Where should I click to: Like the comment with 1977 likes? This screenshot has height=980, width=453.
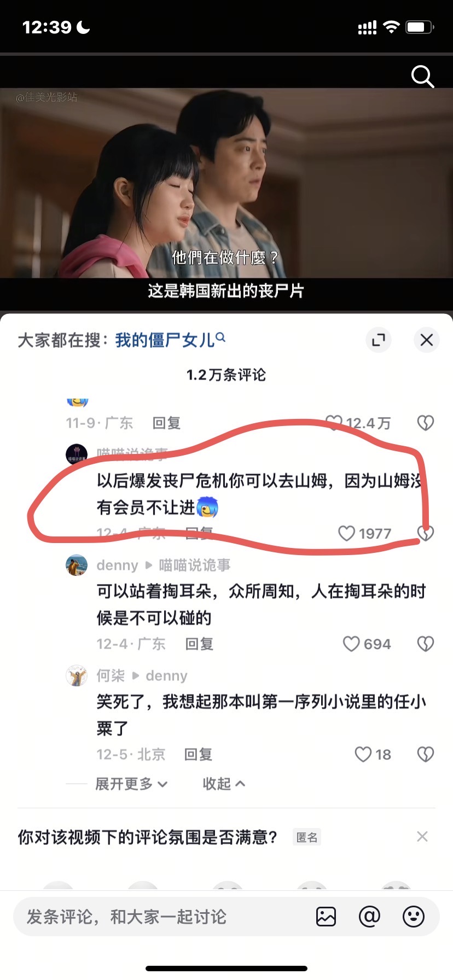click(x=364, y=533)
